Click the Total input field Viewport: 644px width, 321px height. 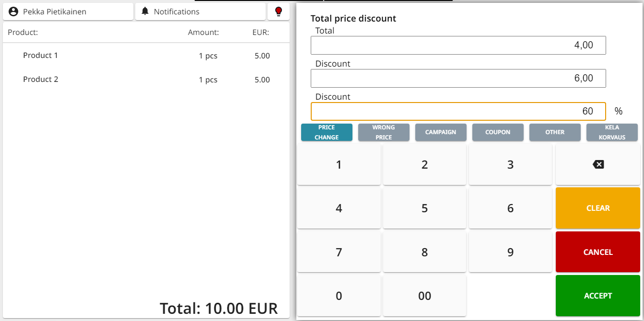pos(458,45)
